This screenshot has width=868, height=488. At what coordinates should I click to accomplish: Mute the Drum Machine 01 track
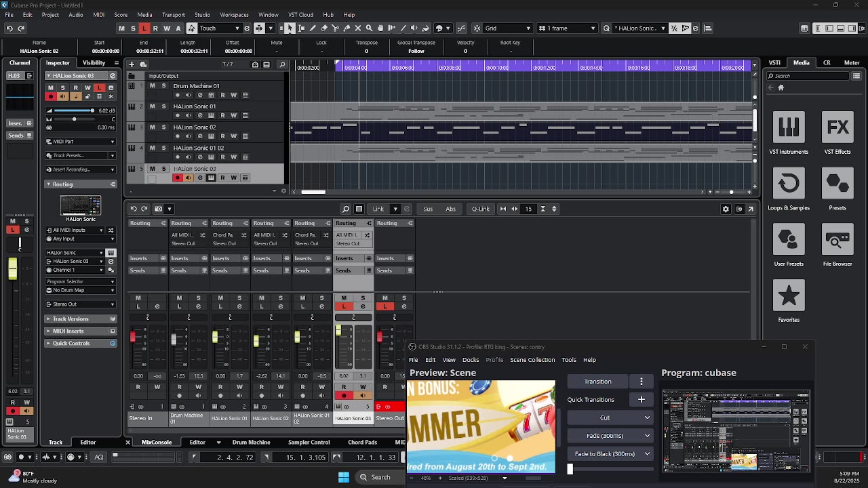(152, 86)
